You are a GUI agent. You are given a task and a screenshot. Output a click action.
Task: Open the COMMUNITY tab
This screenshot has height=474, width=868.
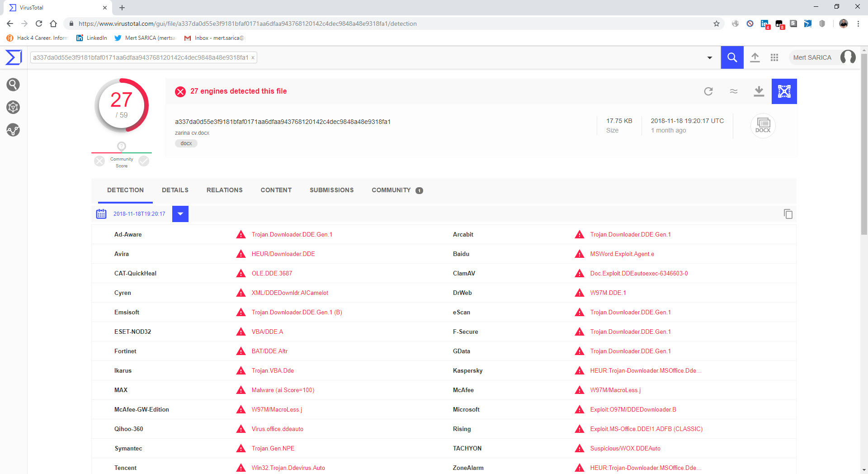point(397,190)
